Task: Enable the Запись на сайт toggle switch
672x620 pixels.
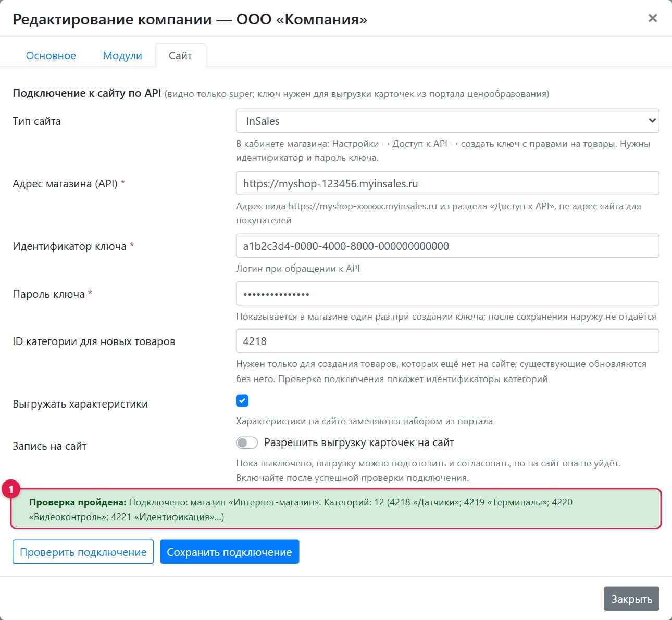Action: [247, 443]
